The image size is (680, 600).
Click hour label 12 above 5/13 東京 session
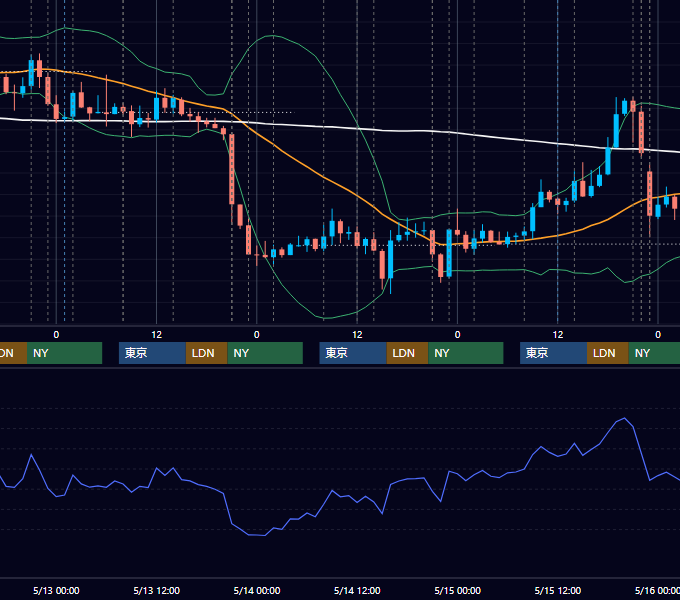tap(157, 335)
